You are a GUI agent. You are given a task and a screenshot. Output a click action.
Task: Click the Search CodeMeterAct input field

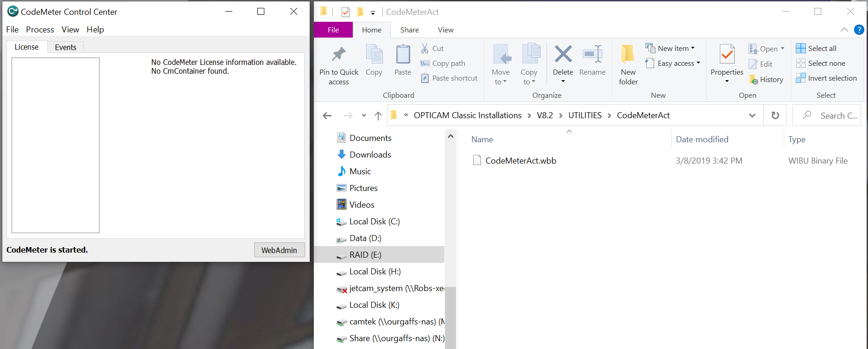pos(828,115)
